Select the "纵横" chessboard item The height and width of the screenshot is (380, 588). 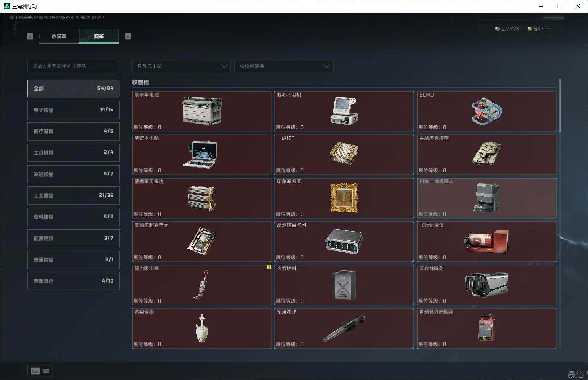pyautogui.click(x=344, y=155)
